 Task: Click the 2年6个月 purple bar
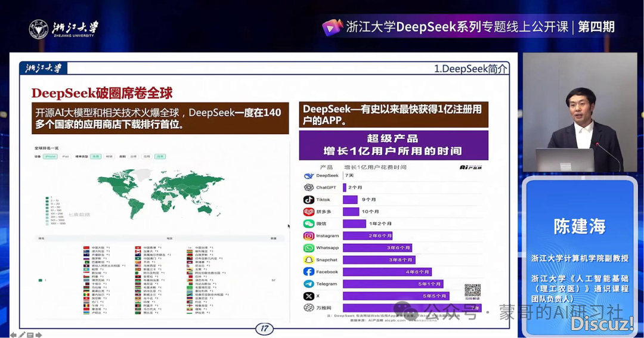[x=367, y=235]
